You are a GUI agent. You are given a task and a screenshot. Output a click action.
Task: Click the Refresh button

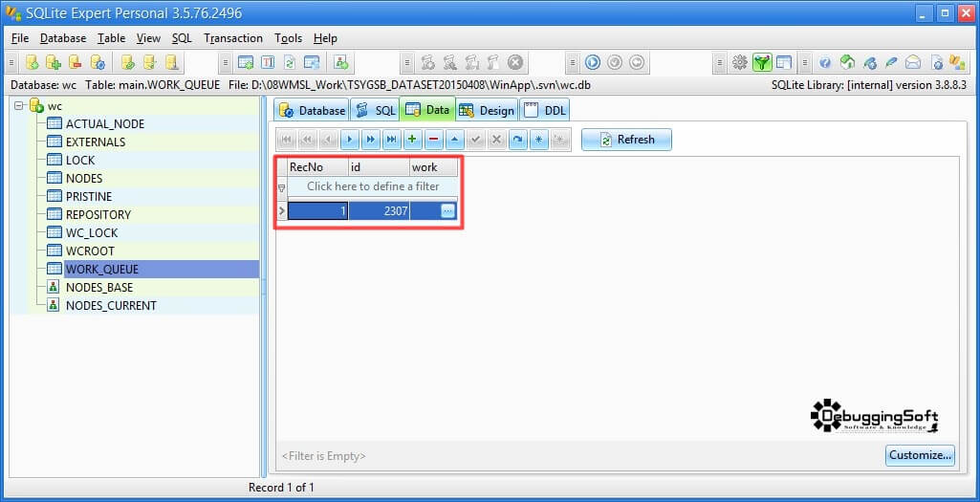(626, 140)
